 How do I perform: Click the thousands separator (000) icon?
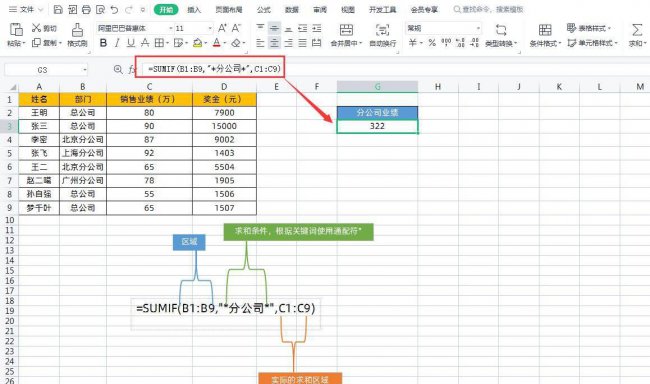(446, 43)
